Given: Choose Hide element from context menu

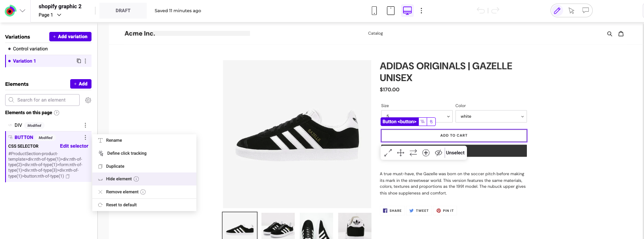Looking at the screenshot, I should coord(119,179).
